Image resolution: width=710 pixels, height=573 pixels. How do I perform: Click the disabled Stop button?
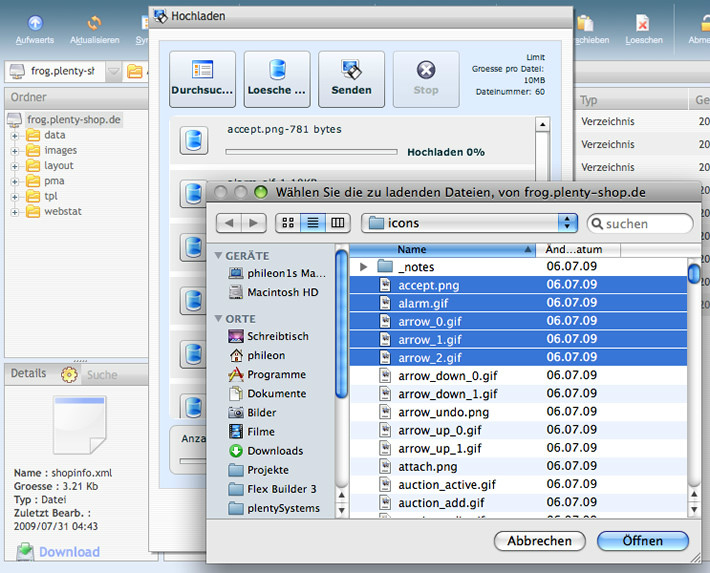pos(426,79)
